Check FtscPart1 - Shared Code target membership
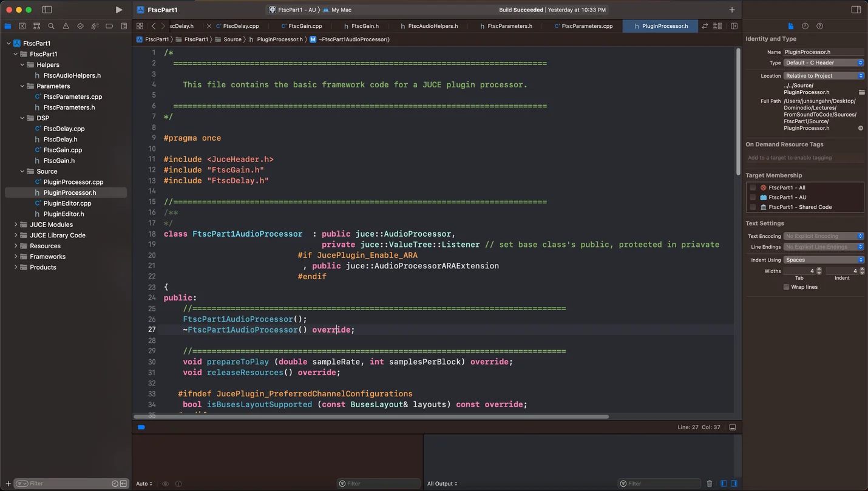 (753, 207)
